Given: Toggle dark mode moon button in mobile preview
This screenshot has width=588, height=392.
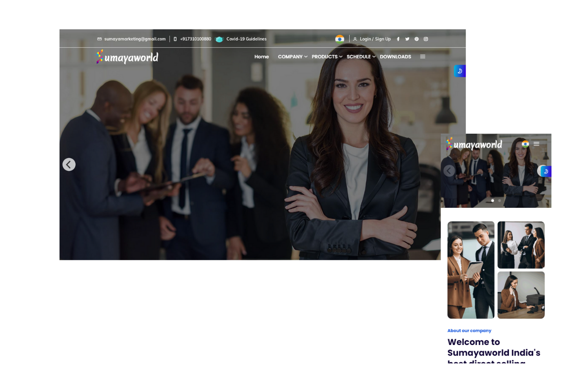Looking at the screenshot, I should click(x=546, y=171).
